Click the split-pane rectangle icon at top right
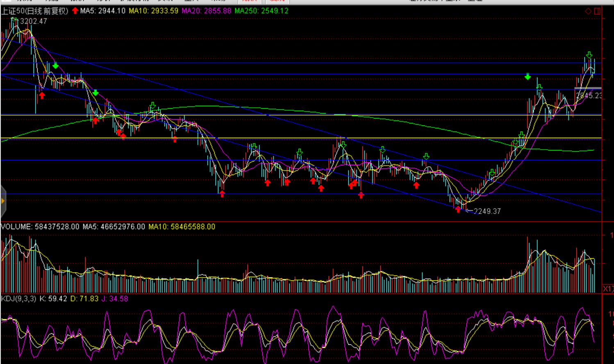The image size is (614, 364). [x=597, y=11]
